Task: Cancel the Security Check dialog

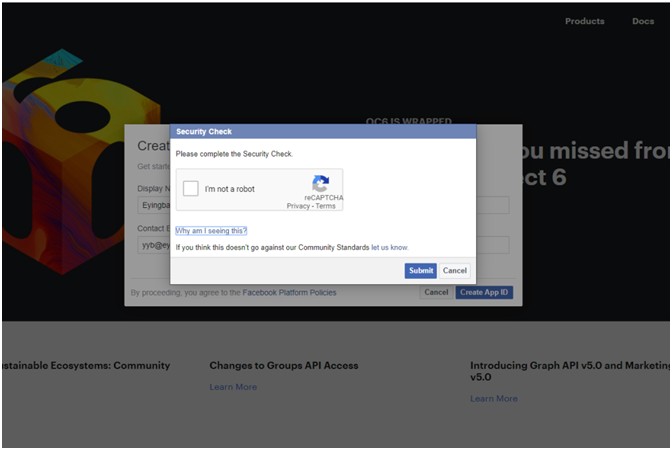Action: pyautogui.click(x=455, y=270)
